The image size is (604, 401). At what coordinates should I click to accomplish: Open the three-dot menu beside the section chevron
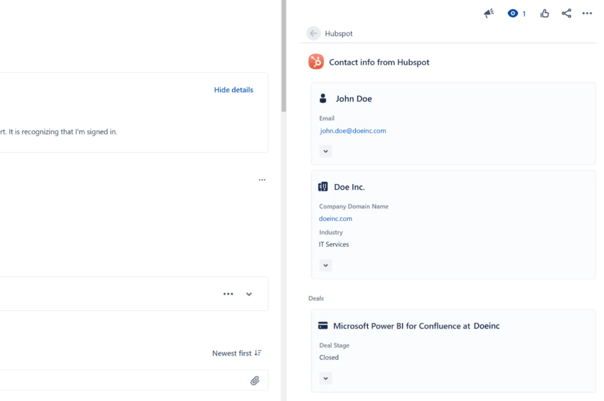[228, 294]
